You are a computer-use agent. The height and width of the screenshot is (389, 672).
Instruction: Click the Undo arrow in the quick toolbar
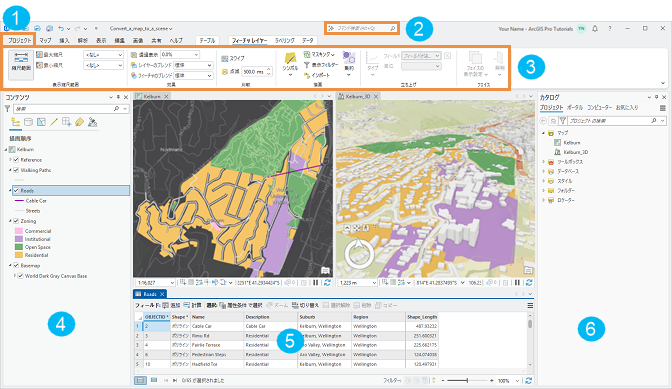61,28
